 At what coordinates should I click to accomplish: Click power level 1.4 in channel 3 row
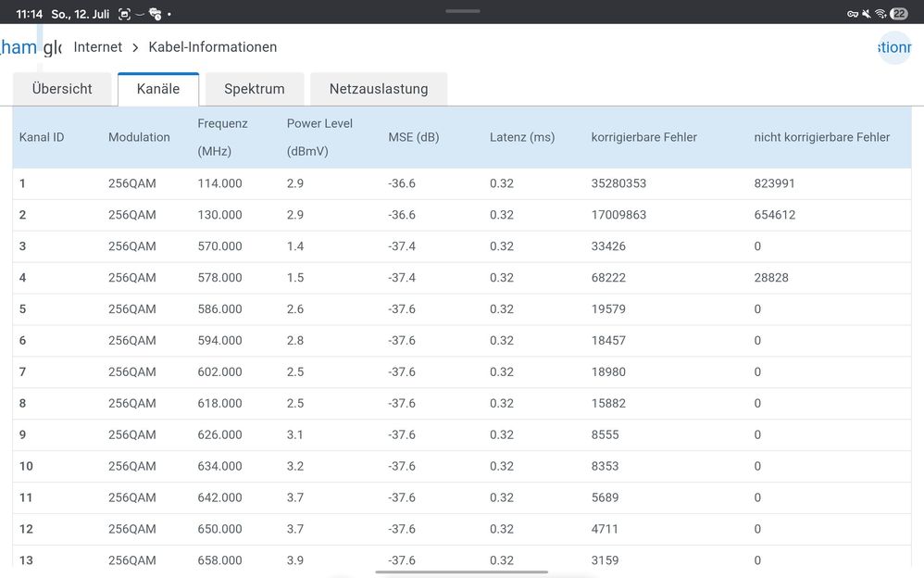pyautogui.click(x=295, y=246)
